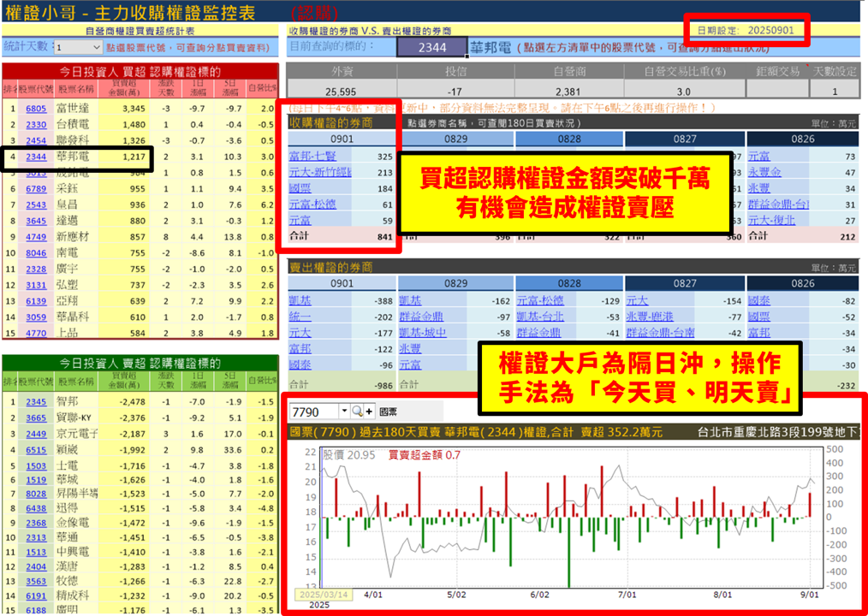This screenshot has width=868, height=616.
Task: Click the 自營商 value 2,381
Action: pyautogui.click(x=568, y=92)
